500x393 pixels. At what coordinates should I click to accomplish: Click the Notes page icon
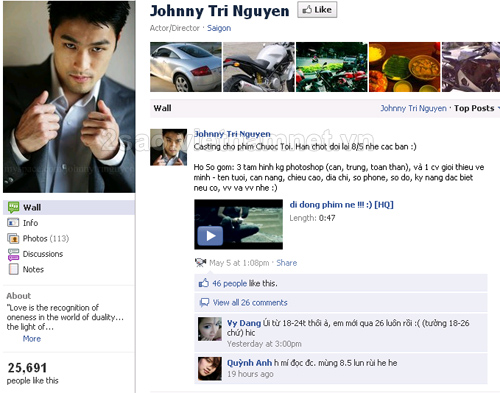13,269
